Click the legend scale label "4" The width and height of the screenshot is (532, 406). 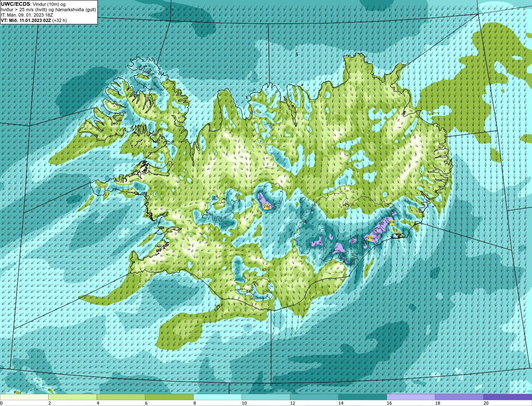pyautogui.click(x=98, y=403)
